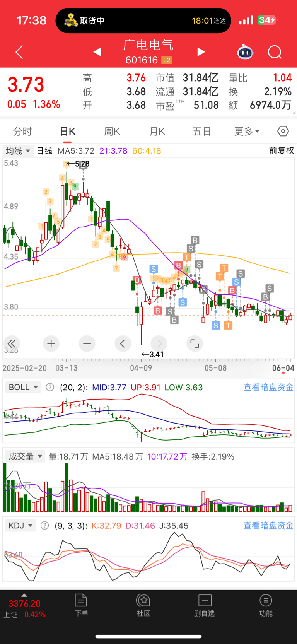Image resolution: width=297 pixels, height=644 pixels.
Task: Open 功能 functions icon
Action: click(x=266, y=605)
